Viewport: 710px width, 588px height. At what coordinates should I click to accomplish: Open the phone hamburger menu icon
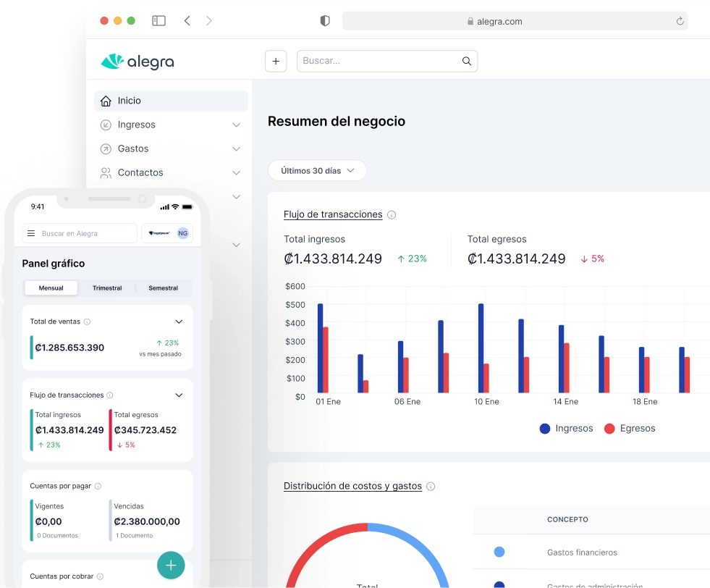[31, 233]
